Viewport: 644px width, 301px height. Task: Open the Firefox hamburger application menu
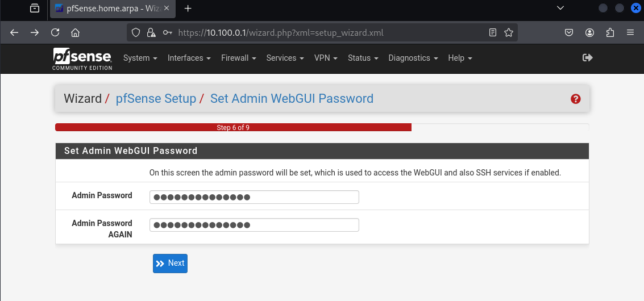(x=630, y=32)
